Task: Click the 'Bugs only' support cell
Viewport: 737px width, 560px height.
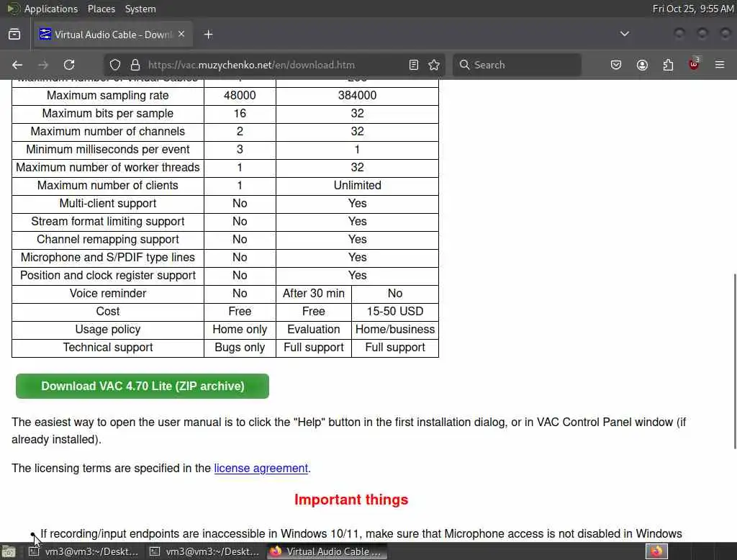Action: (x=240, y=347)
